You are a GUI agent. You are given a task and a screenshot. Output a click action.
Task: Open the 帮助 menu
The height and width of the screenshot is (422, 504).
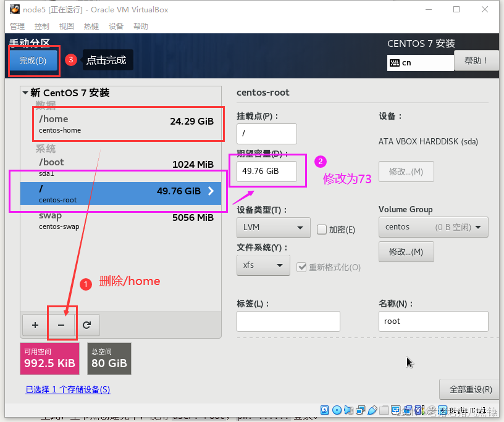click(x=141, y=27)
